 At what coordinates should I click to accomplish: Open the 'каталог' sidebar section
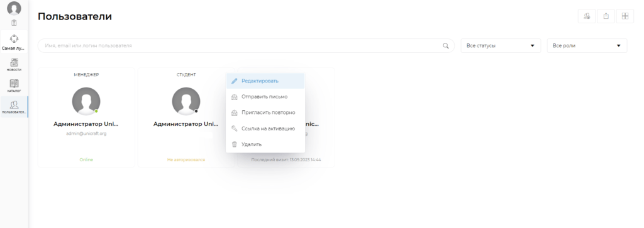point(14,86)
